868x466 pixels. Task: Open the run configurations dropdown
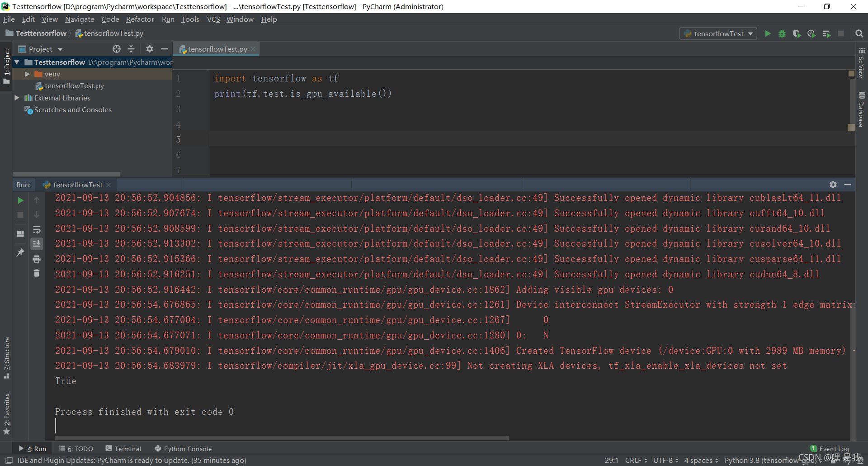pyautogui.click(x=718, y=33)
